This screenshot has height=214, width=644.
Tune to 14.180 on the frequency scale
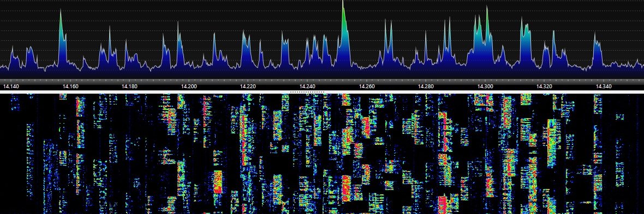[x=130, y=87]
